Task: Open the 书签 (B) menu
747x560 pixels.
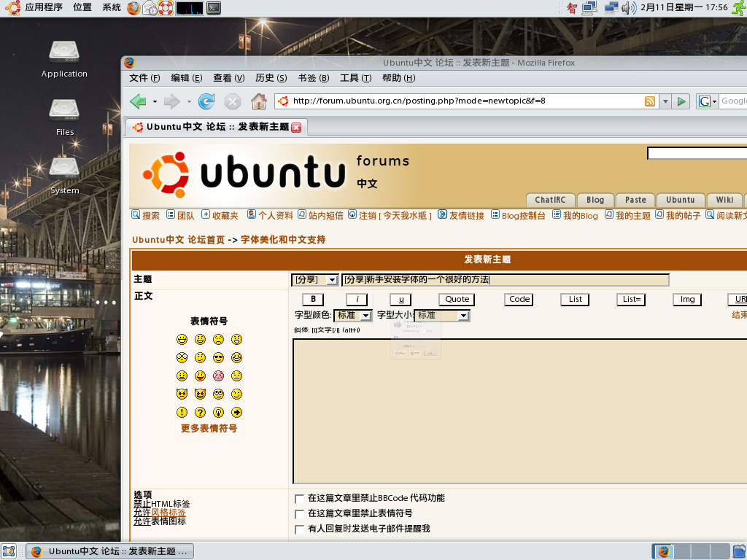Action: click(x=314, y=78)
